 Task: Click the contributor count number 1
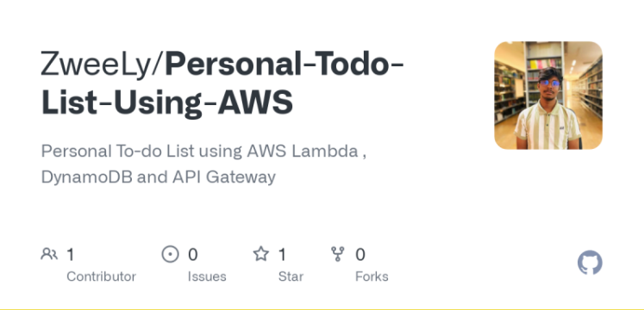pos(71,255)
